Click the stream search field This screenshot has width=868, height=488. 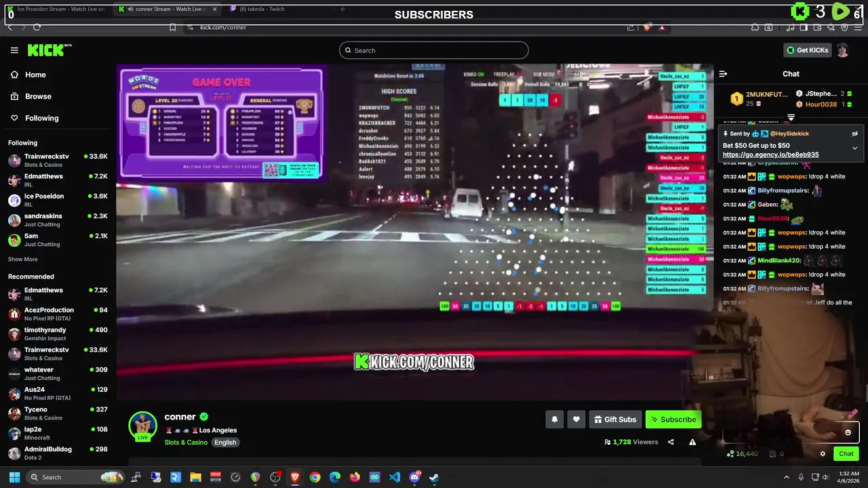click(x=434, y=50)
